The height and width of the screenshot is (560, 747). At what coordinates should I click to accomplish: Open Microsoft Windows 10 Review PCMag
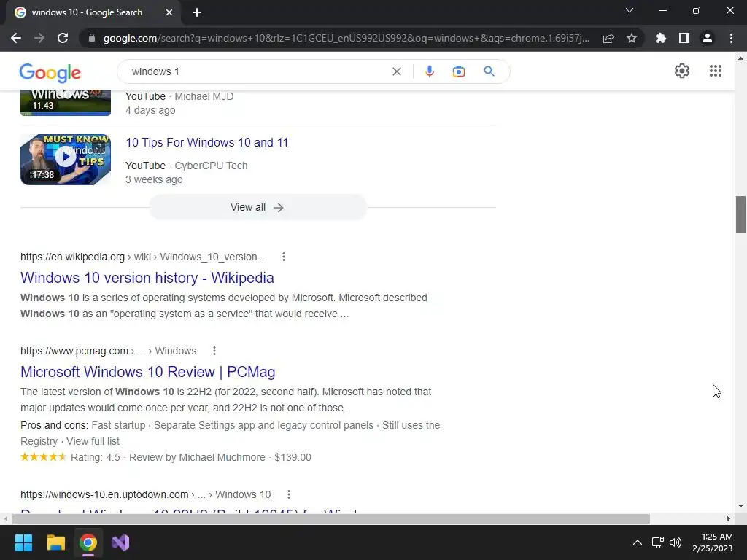click(x=147, y=371)
